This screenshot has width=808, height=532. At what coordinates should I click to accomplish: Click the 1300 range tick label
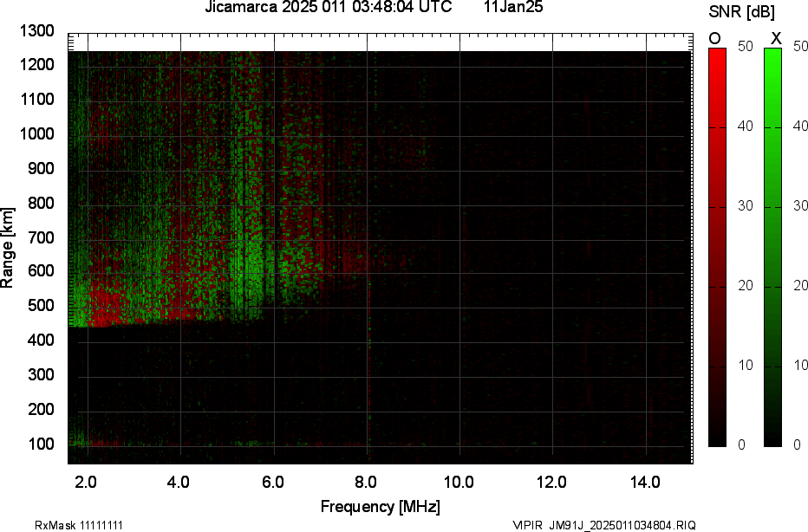pos(36,31)
